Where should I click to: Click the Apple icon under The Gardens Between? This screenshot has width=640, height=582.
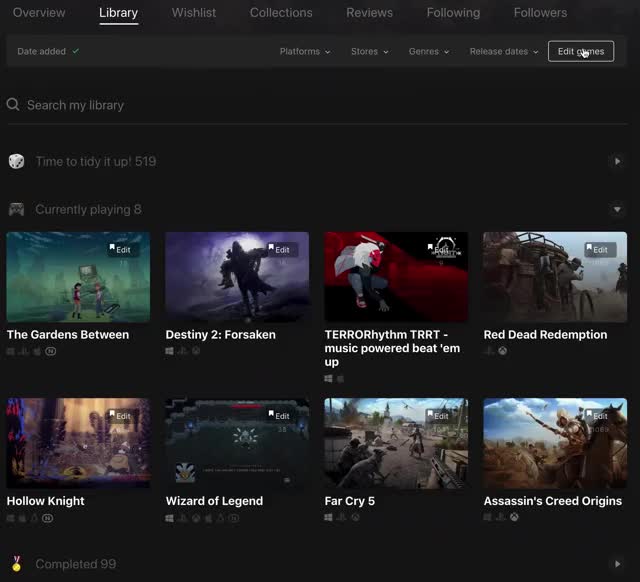tap(37, 351)
